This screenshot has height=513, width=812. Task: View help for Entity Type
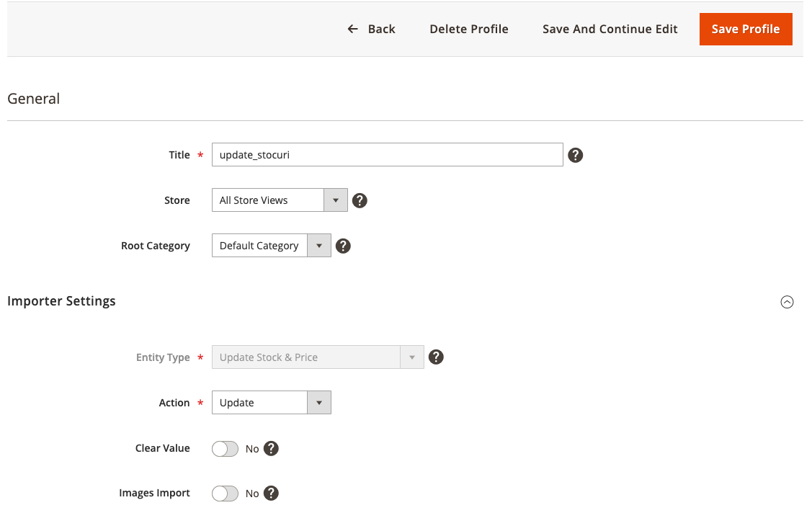(x=436, y=357)
